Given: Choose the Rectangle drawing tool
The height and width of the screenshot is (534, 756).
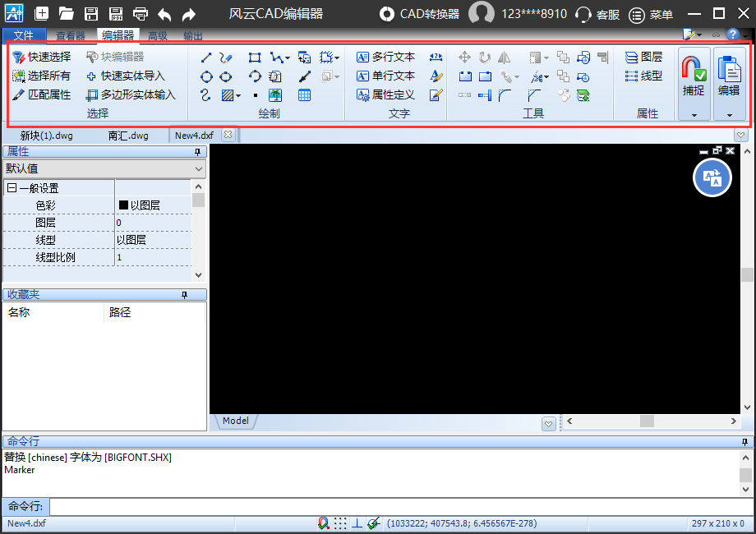Looking at the screenshot, I should tap(255, 58).
